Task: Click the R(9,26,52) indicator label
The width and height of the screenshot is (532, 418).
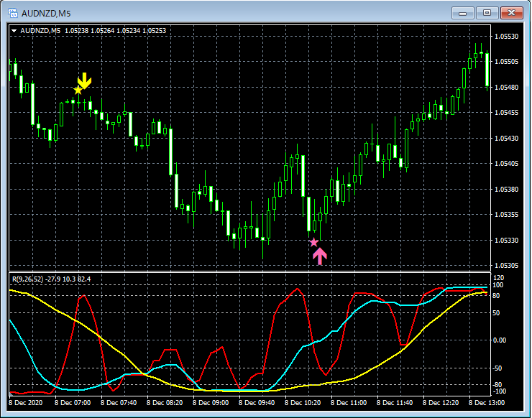Action: (x=52, y=279)
